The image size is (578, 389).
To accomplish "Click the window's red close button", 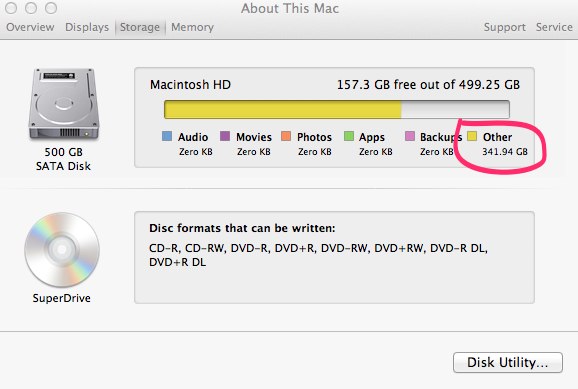I will [11, 8].
